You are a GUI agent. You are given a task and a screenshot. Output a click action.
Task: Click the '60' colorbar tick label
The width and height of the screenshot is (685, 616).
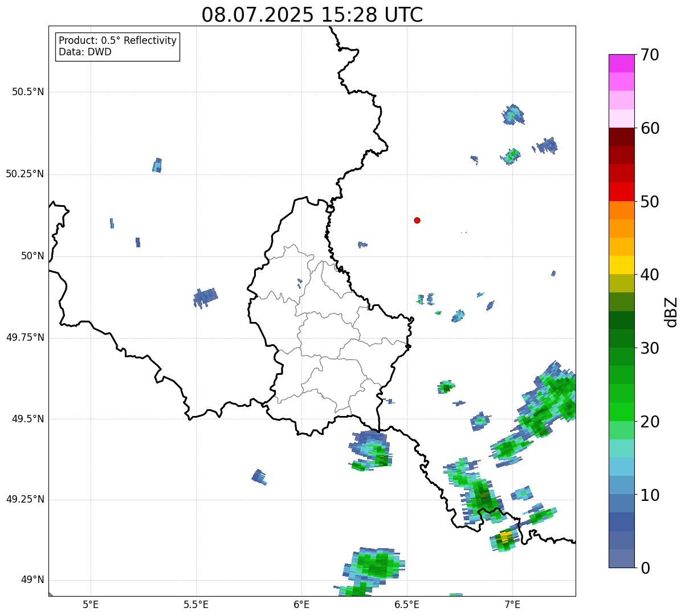[x=650, y=128]
